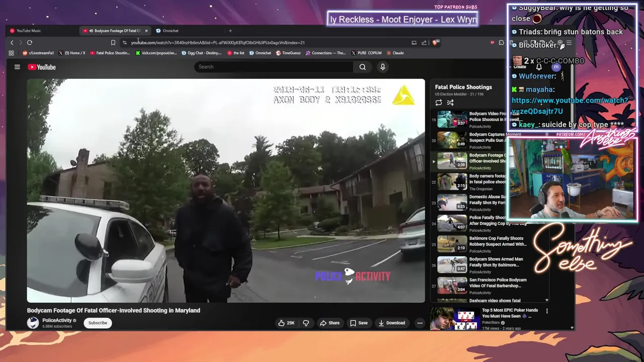The height and width of the screenshot is (362, 644).
Task: Click the Brave shields icon in address bar
Action: 435,43
